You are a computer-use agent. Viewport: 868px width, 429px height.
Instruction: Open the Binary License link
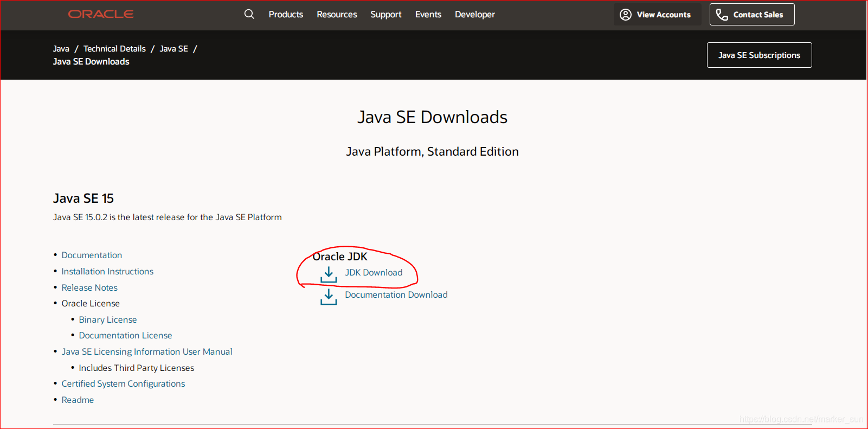(108, 320)
